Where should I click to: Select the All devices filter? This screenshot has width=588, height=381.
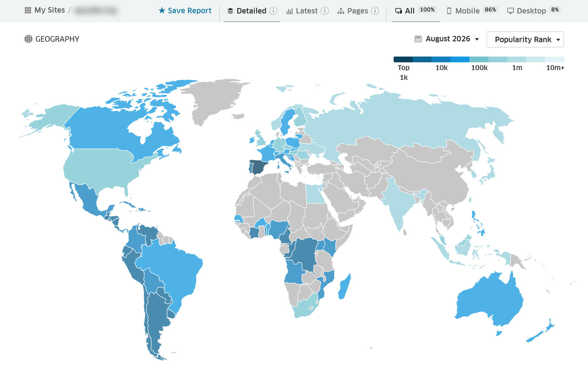pyautogui.click(x=416, y=11)
